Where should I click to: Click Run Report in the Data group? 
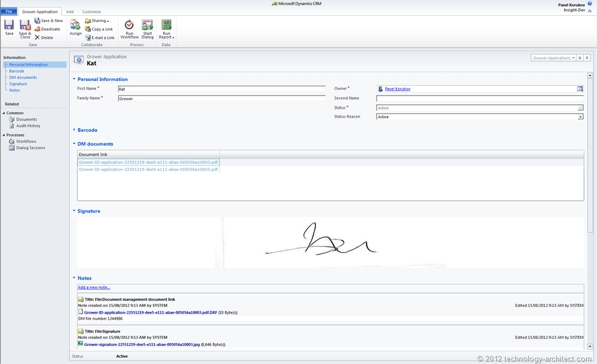pyautogui.click(x=166, y=29)
